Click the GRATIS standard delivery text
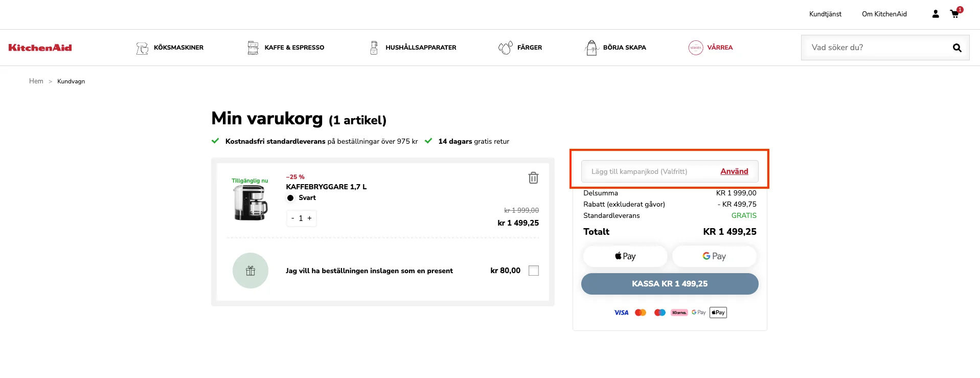 click(x=744, y=216)
